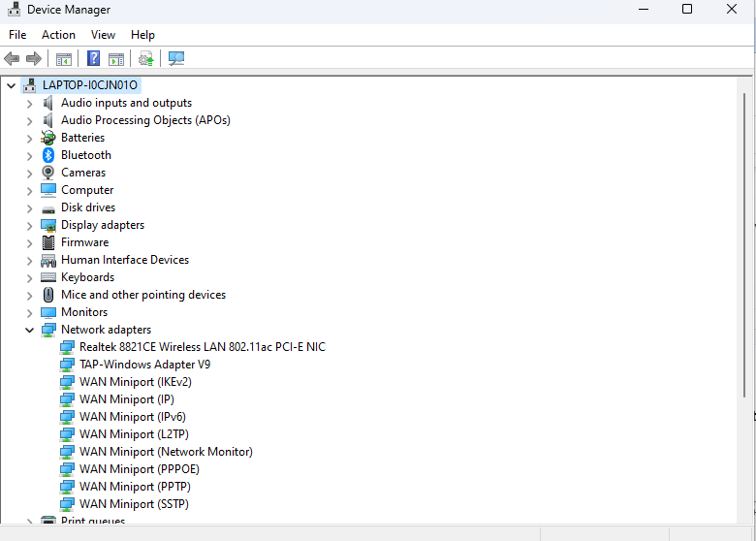Screen dimensions: 756x541
Task: Select WAN Miniport (IKEv2)
Action: 136,382
